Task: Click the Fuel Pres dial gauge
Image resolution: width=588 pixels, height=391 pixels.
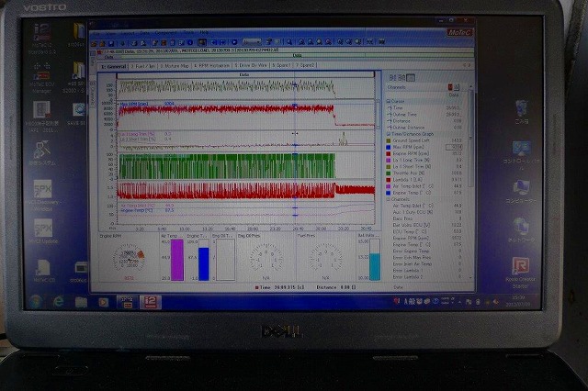Action: pos(325,257)
